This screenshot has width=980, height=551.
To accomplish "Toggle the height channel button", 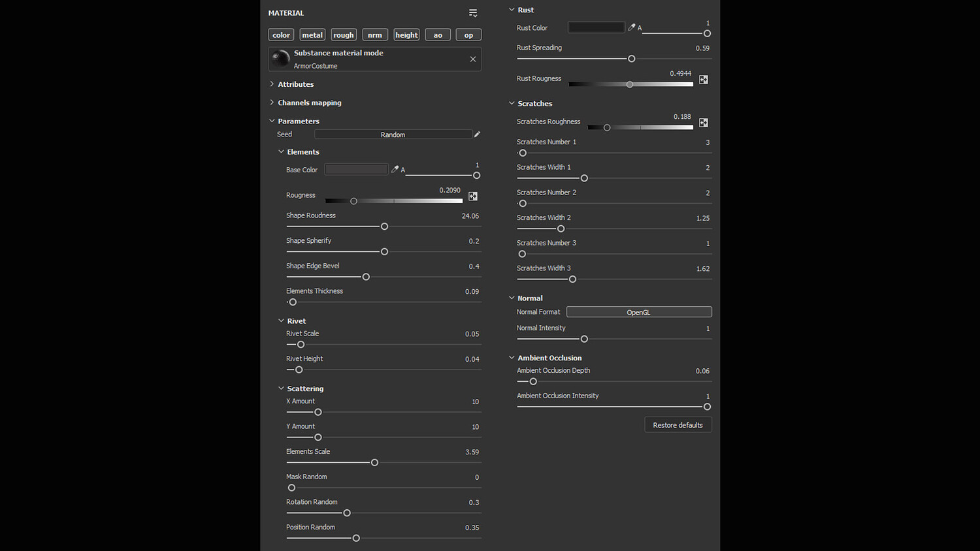I will pyautogui.click(x=406, y=35).
